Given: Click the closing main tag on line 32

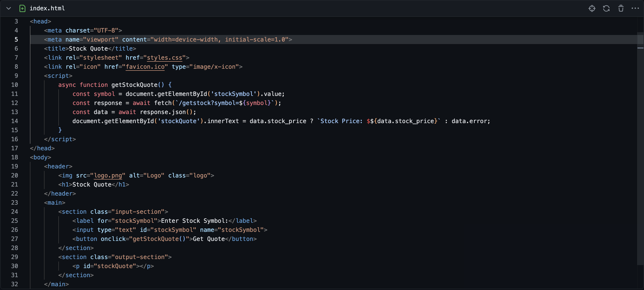Looking at the screenshot, I should pos(56,284).
